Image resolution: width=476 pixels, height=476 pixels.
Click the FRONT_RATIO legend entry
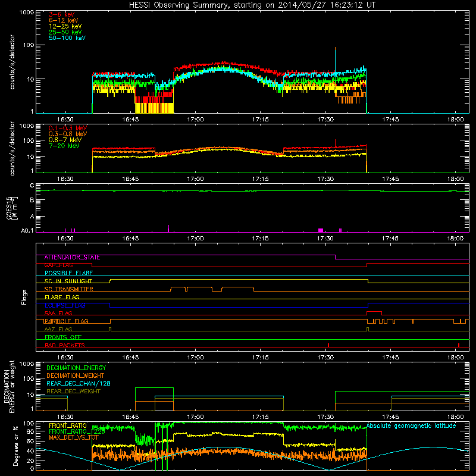click(68, 425)
